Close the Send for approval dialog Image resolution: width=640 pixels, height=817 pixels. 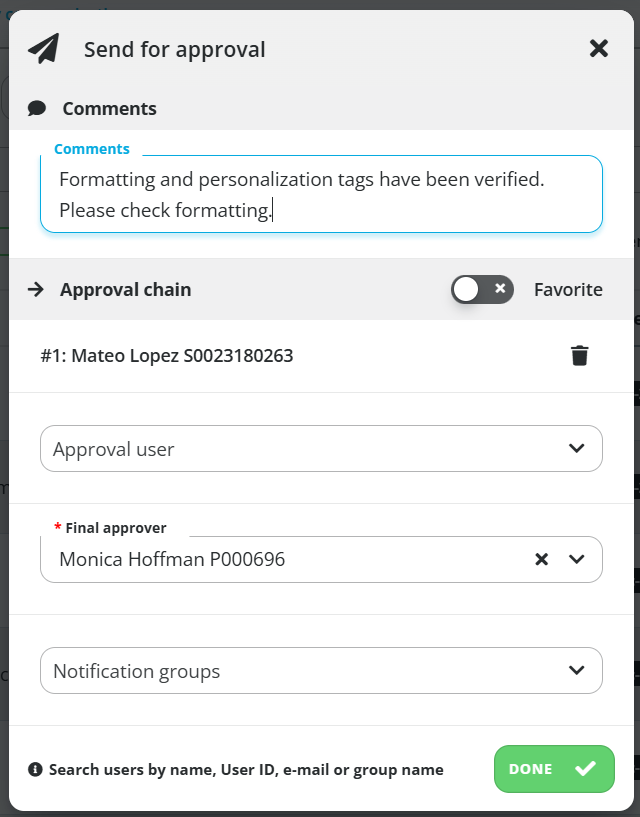point(599,48)
